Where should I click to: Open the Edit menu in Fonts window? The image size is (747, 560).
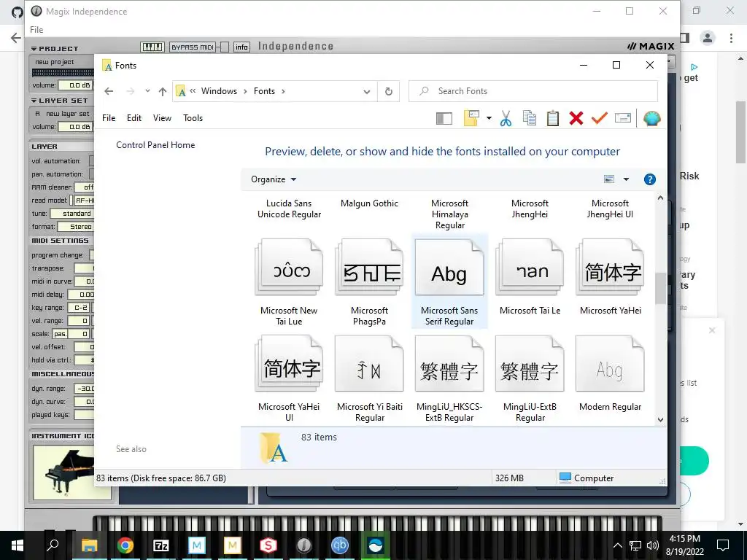tap(134, 117)
